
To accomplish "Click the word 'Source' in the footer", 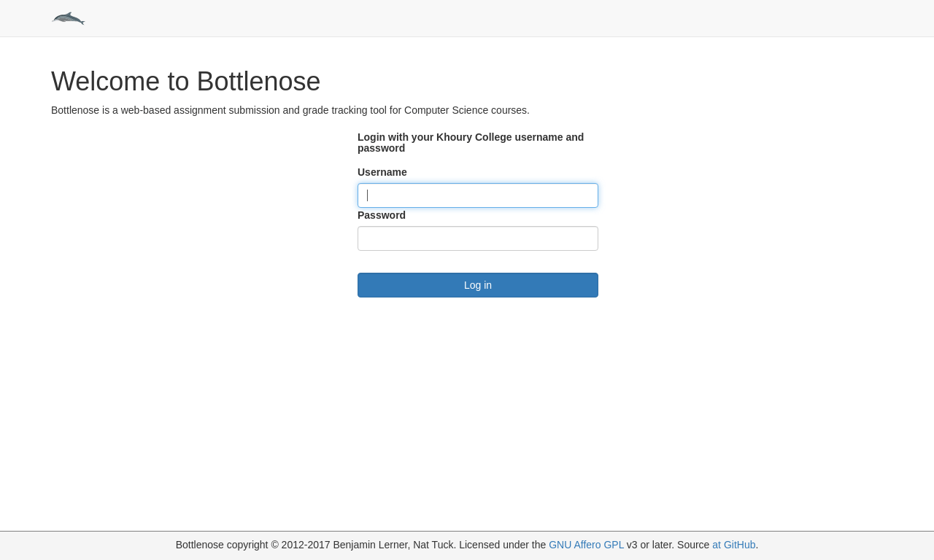I will coord(693,545).
